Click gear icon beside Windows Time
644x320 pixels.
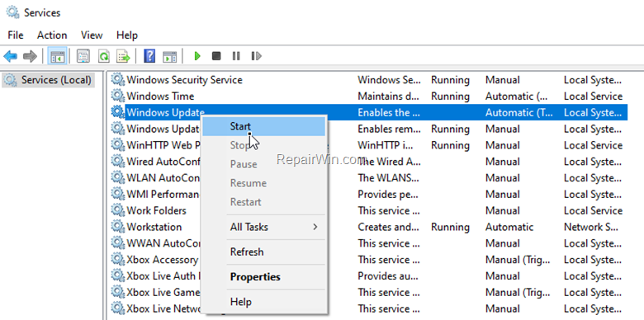[x=118, y=96]
